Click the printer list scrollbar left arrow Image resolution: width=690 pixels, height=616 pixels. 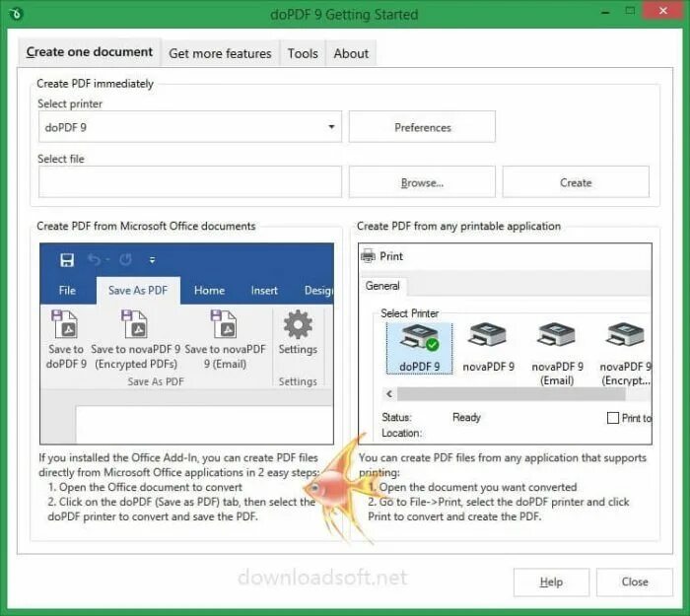coord(389,394)
